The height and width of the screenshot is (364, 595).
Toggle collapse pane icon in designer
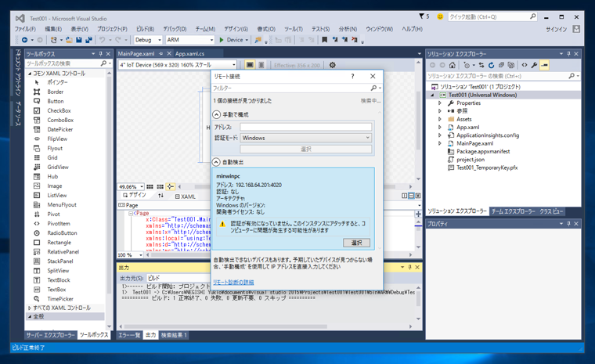418,196
